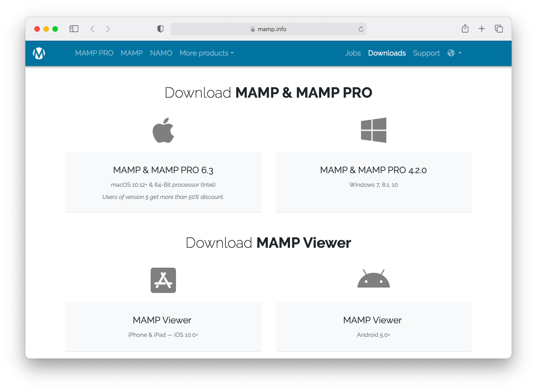Click the Apple logo icon

coord(163,130)
